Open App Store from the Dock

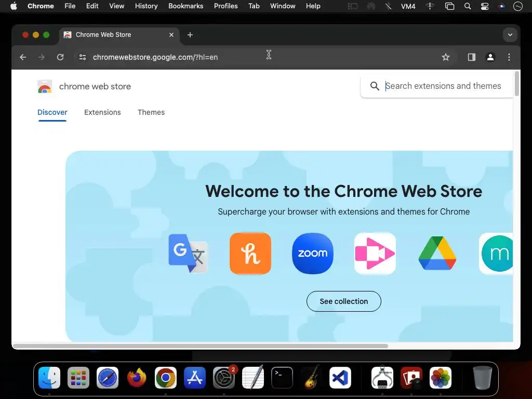(195, 378)
